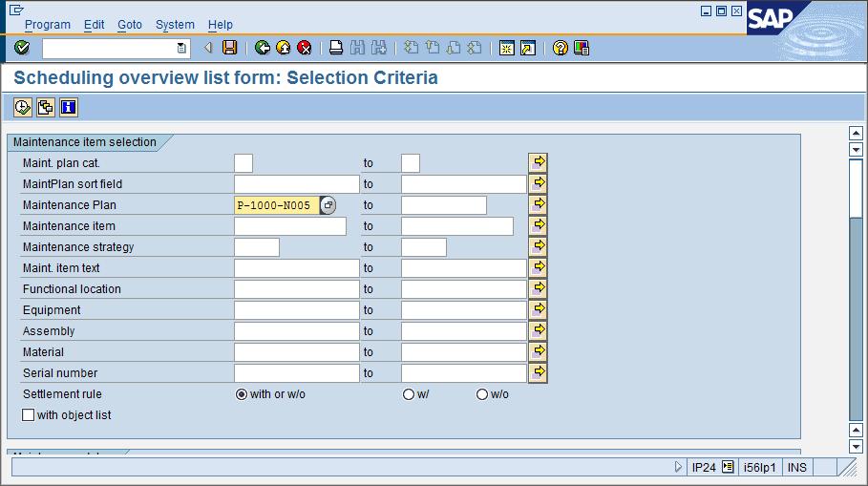Click the Save diskette icon
Image resolution: width=868 pixels, height=486 pixels.
click(x=230, y=48)
